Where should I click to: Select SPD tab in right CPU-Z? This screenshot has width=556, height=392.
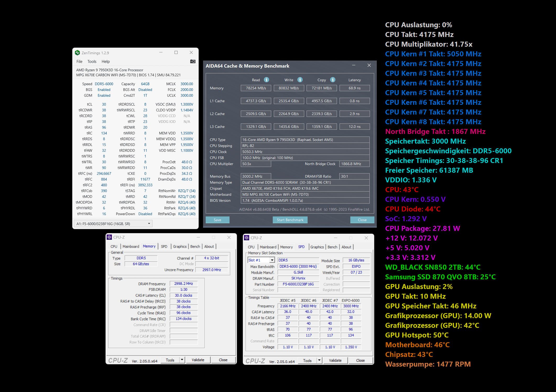(301, 247)
